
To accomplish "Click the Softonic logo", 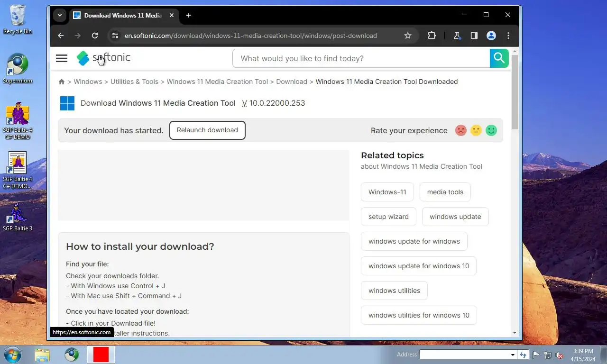I will [103, 58].
